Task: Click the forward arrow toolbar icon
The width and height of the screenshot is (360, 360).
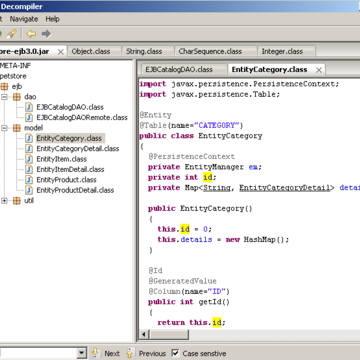Action: coord(46,34)
